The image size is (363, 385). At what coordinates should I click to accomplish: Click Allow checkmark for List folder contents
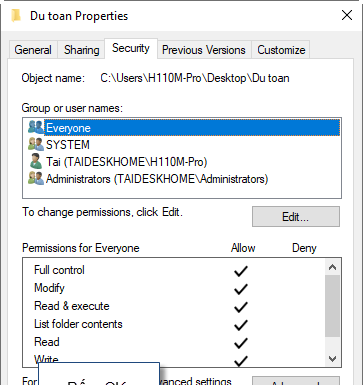click(x=241, y=325)
